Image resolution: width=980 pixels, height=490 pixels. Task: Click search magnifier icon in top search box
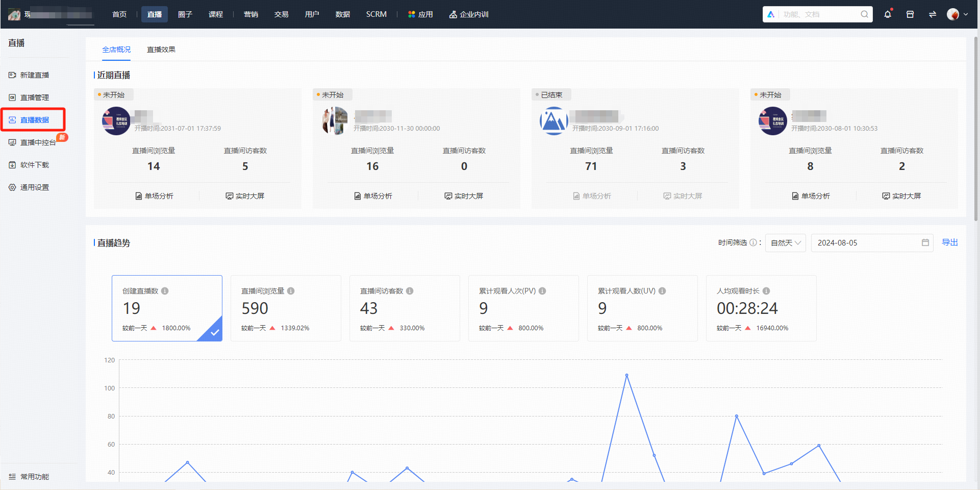(864, 14)
